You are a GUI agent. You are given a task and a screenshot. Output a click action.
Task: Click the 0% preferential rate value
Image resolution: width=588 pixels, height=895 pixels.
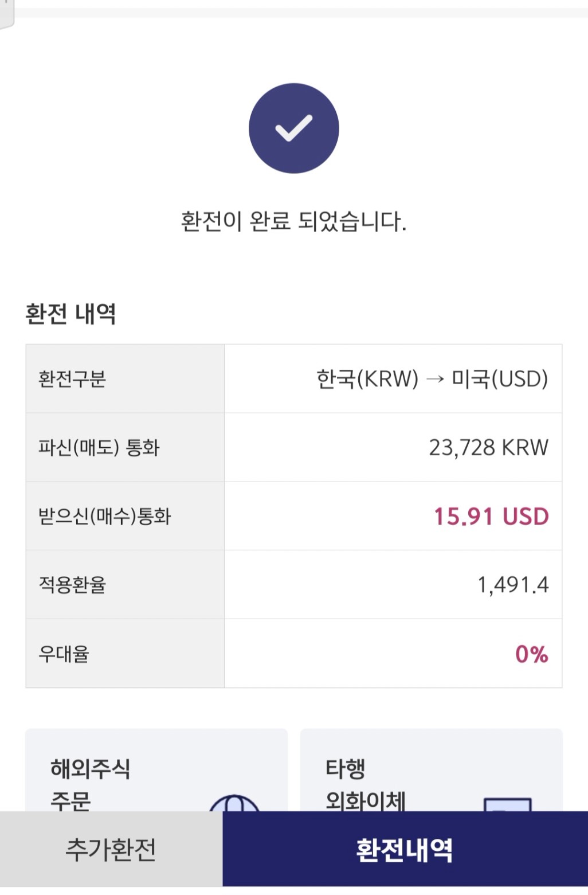531,654
